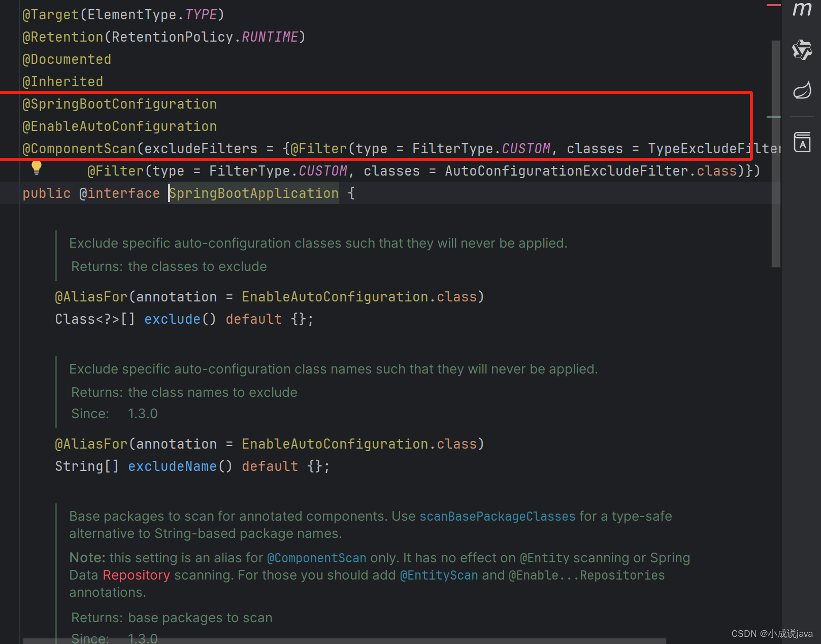Select the SpringBootApplication interface name
821x644 pixels.
(253, 193)
